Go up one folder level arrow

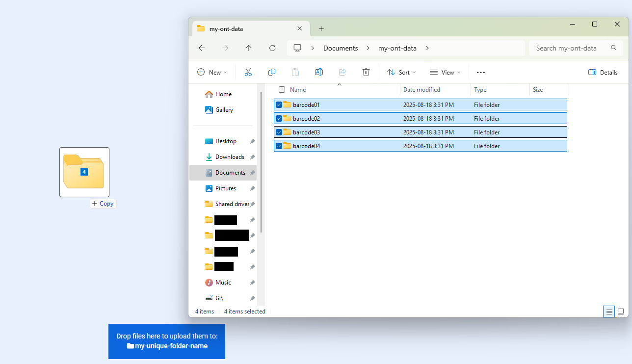coord(249,48)
